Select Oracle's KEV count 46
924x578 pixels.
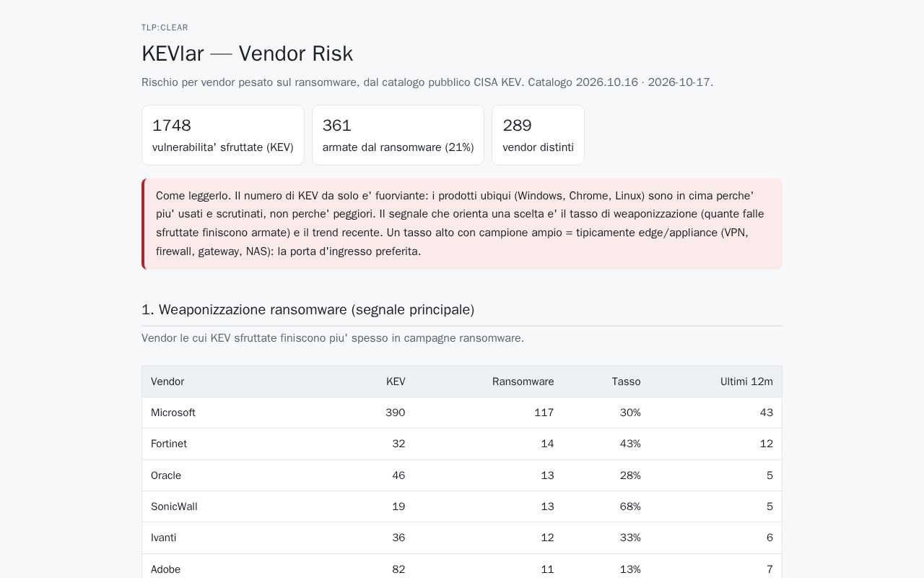tap(398, 475)
